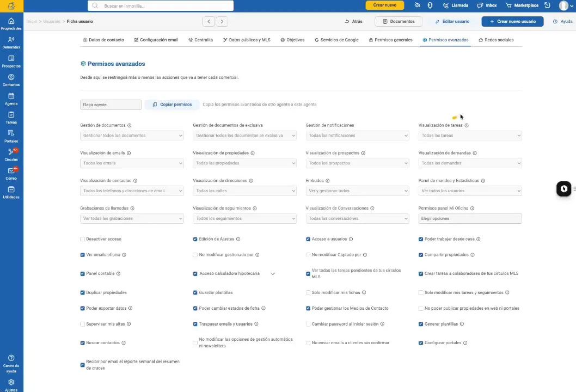576x392 pixels.
Task: Switch to Centralita tab
Action: (200, 40)
